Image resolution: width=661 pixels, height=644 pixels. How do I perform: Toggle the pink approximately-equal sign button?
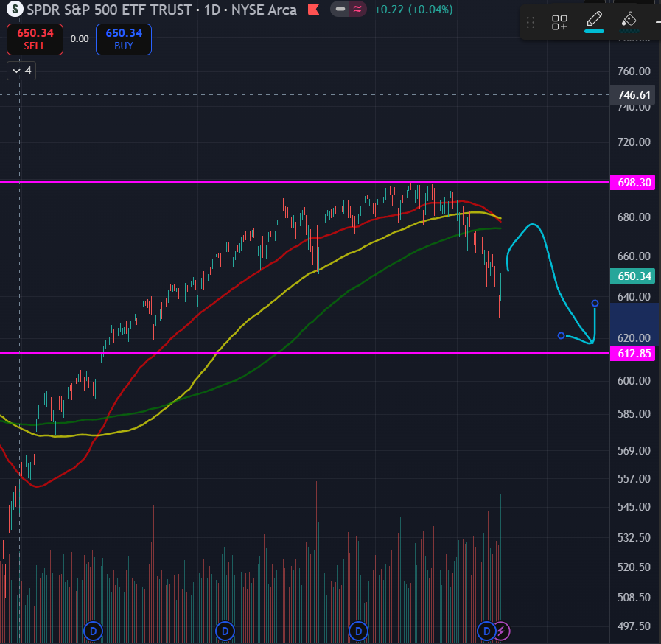pyautogui.click(x=357, y=9)
